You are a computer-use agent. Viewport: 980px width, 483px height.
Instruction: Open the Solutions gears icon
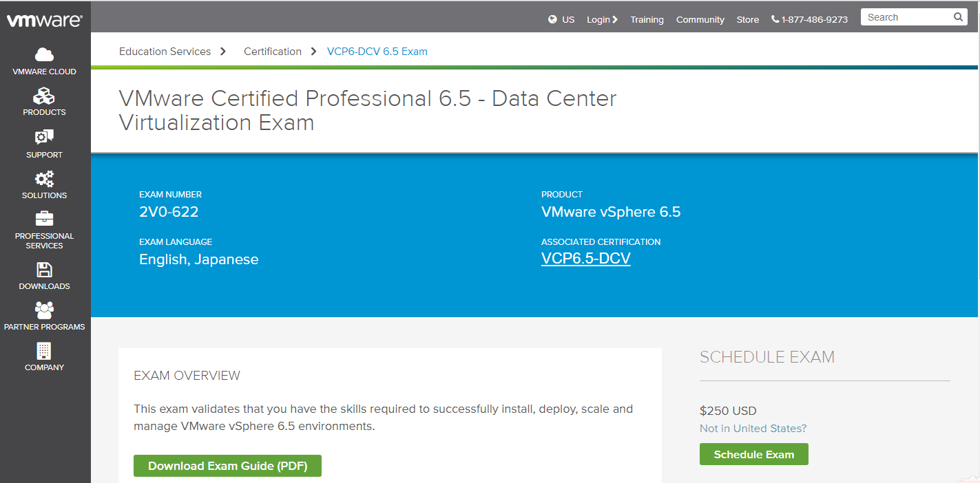click(x=44, y=179)
